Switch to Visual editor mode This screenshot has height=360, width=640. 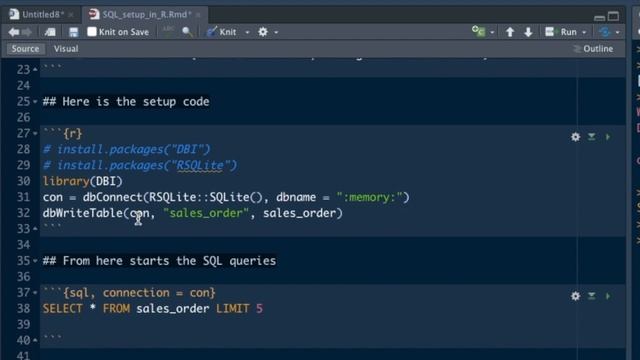click(x=66, y=49)
